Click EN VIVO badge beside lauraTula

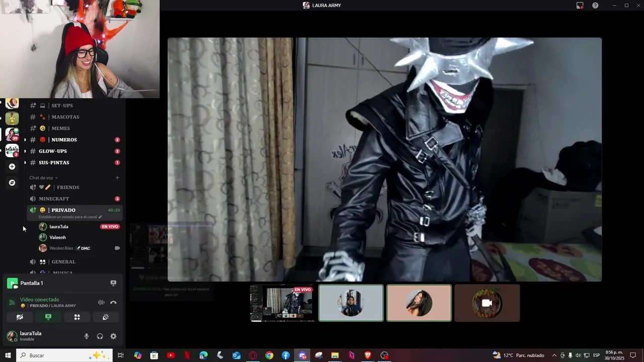coord(110,227)
